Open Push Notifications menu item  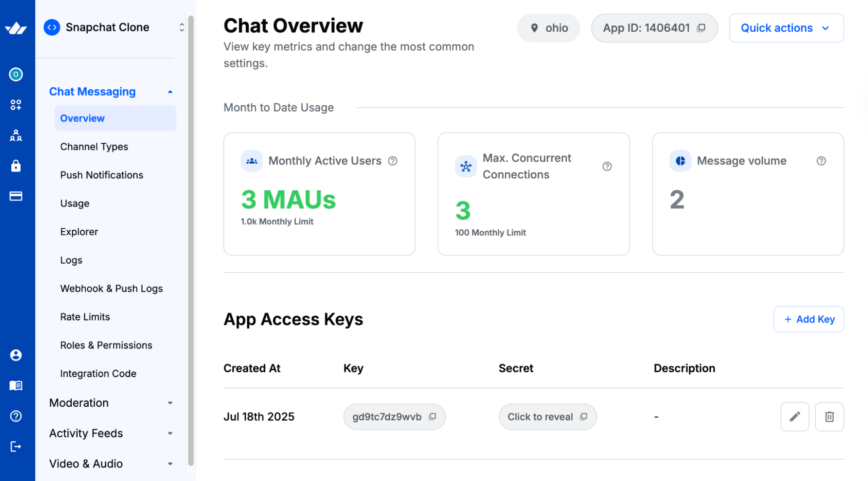(x=102, y=175)
